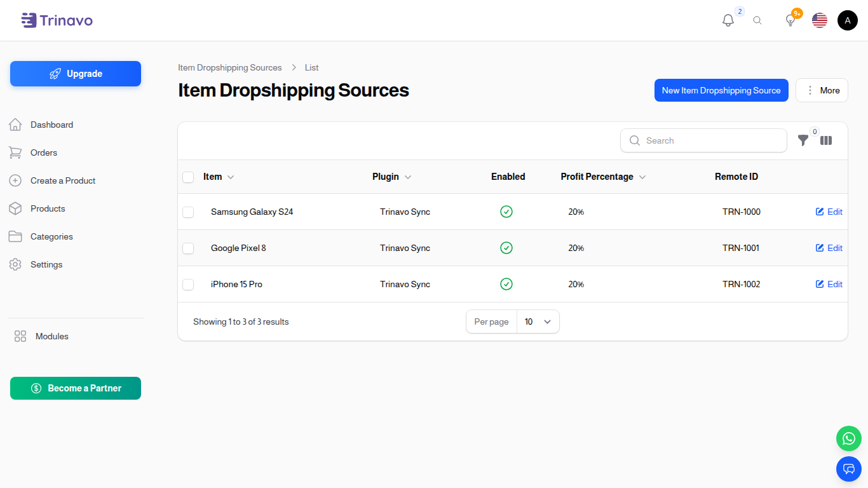Click Become a Partner button
The image size is (868, 488).
coord(76,388)
